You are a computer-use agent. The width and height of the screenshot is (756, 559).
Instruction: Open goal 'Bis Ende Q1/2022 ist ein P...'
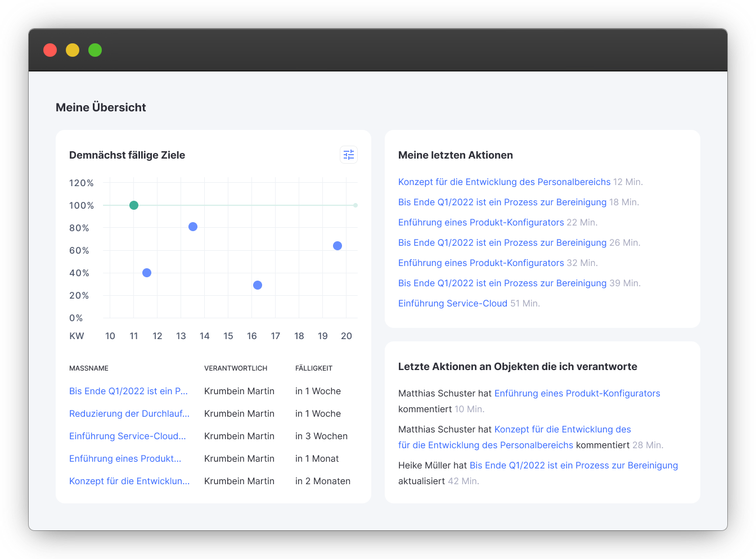[x=128, y=391]
